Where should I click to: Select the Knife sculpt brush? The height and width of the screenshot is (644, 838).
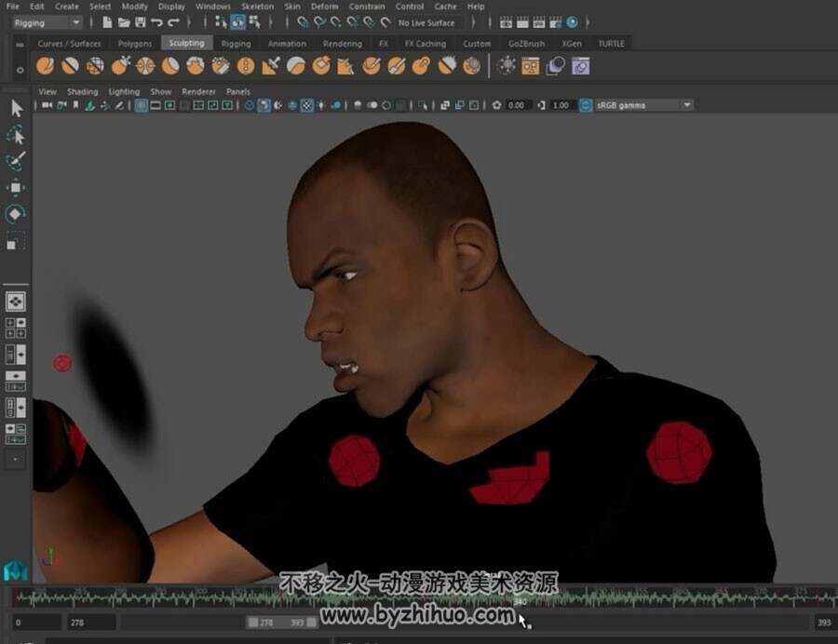(371, 66)
